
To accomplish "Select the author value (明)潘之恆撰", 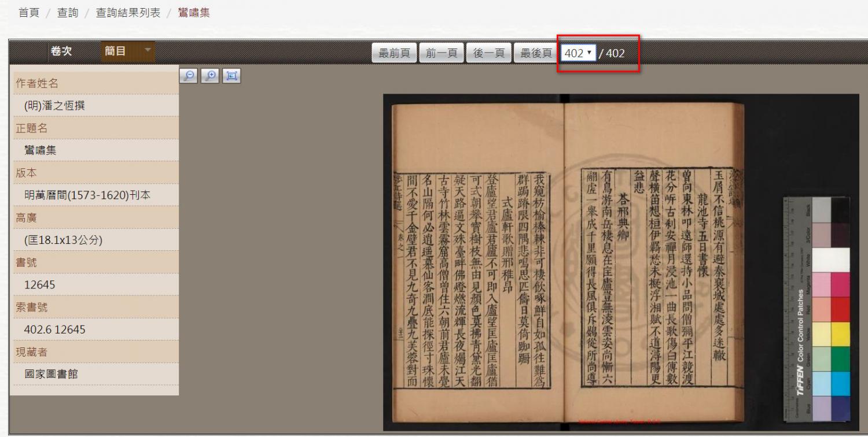I will [55, 106].
